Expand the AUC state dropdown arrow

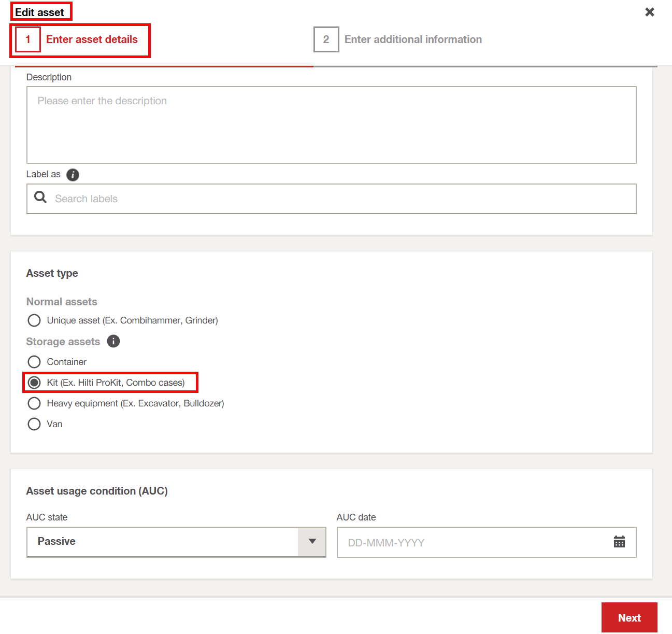pos(312,542)
